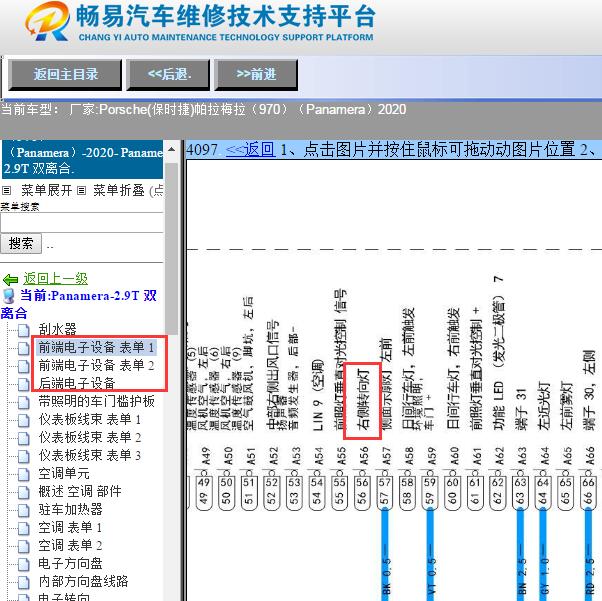Screen dimensions: 602x601
Task: Open 概述 空调 部件
Action: 80,492
